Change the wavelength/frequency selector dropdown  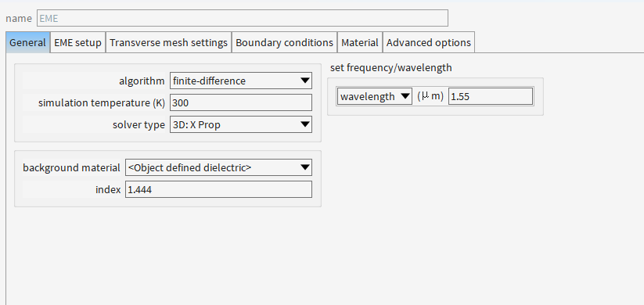[375, 96]
